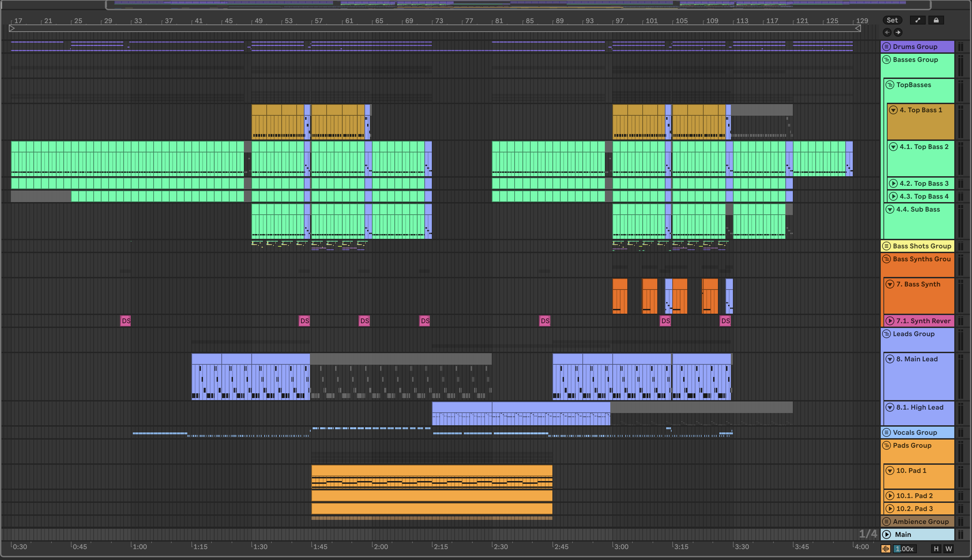
Task: Toggle automation mode button
Action: (918, 20)
